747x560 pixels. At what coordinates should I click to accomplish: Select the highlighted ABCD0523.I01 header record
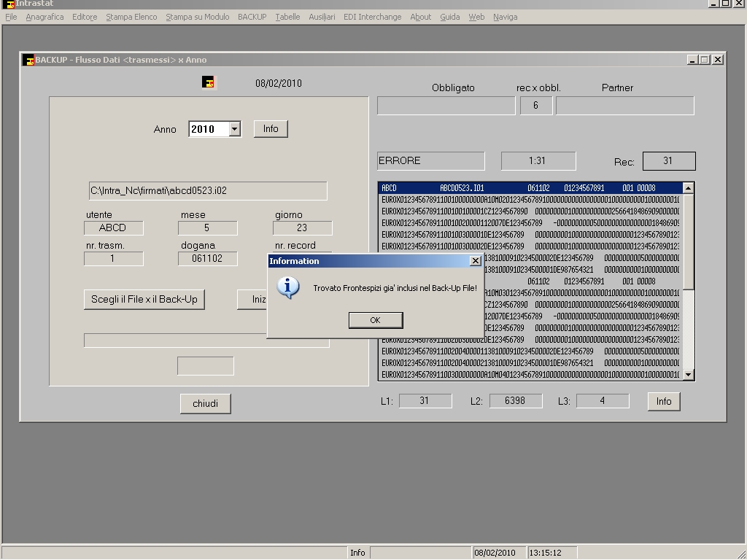(x=531, y=188)
